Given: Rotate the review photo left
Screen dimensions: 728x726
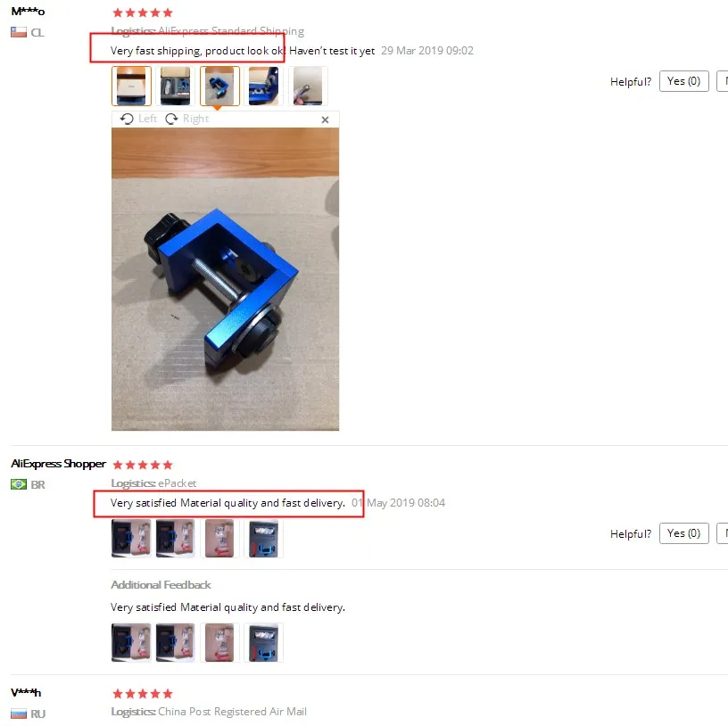Looking at the screenshot, I should (138, 119).
